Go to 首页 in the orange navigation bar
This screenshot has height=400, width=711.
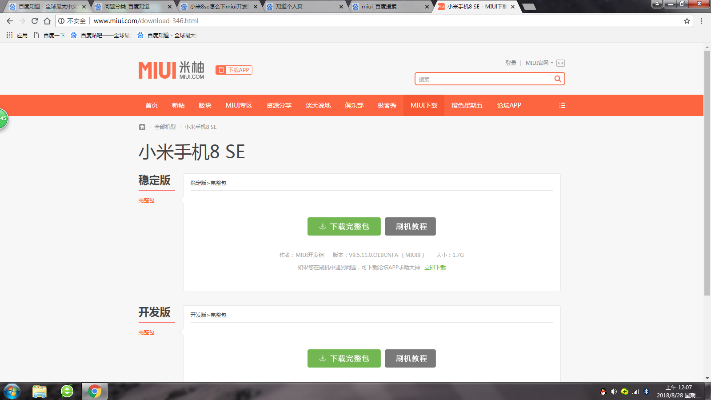(x=152, y=105)
